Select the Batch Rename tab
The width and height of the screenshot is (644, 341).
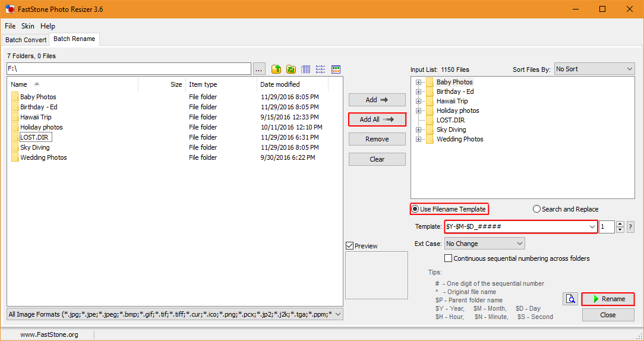tap(74, 39)
